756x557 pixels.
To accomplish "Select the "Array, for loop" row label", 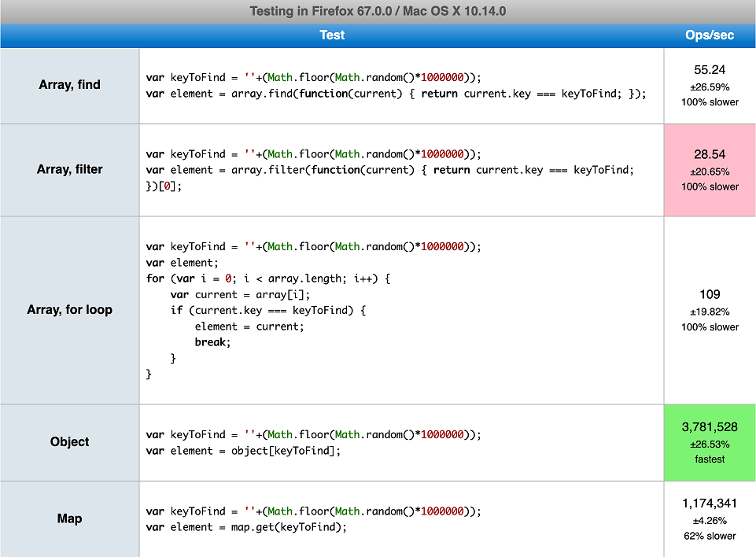I will click(x=70, y=310).
